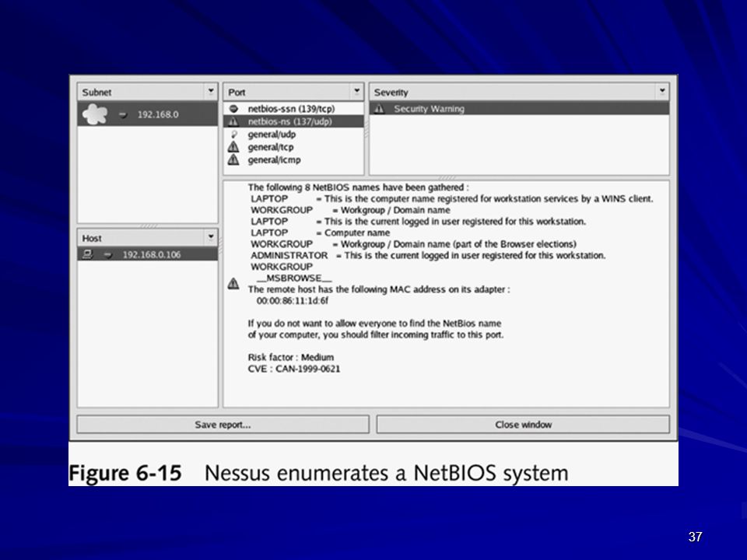Select subnet 192.168.0 in the list

(x=148, y=114)
